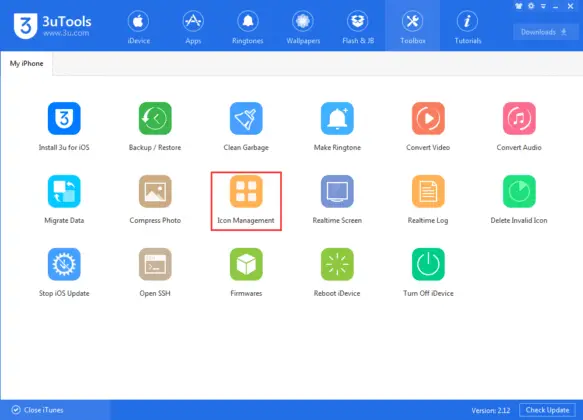Open the Realtime Log tool
The width and height of the screenshot is (583, 420).
428,200
